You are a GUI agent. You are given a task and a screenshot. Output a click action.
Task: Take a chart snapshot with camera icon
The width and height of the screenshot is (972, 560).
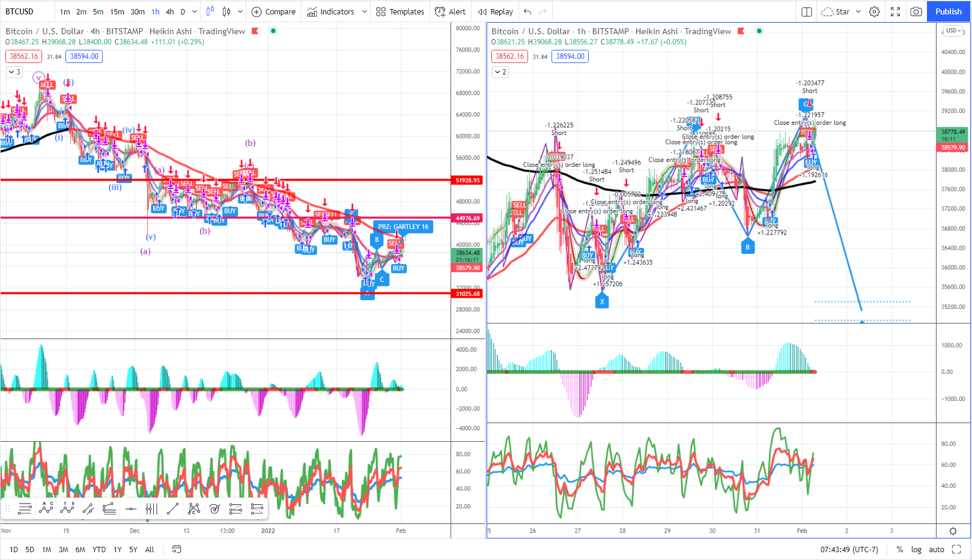click(916, 11)
